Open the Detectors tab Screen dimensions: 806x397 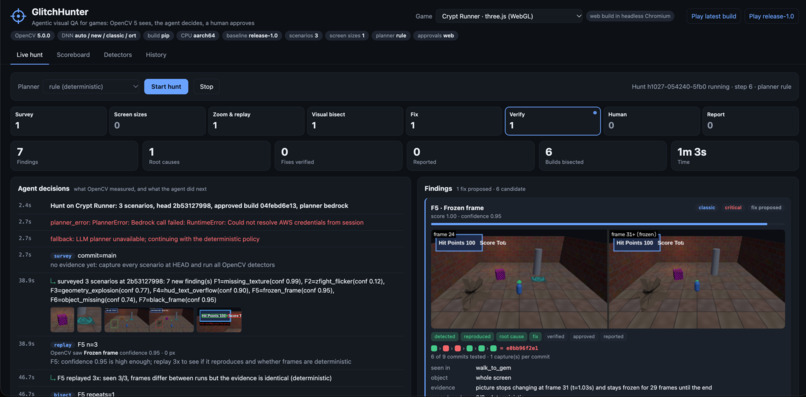118,55
